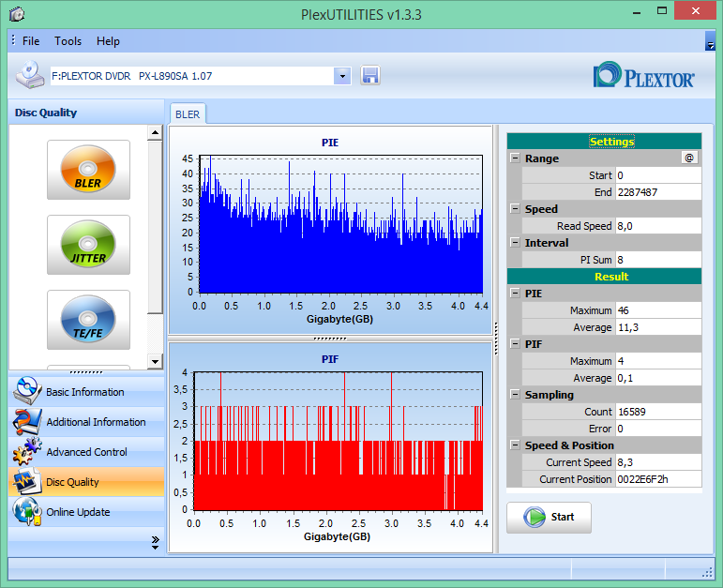
Task: Click the Sampling Count value 16589
Action: point(658,412)
